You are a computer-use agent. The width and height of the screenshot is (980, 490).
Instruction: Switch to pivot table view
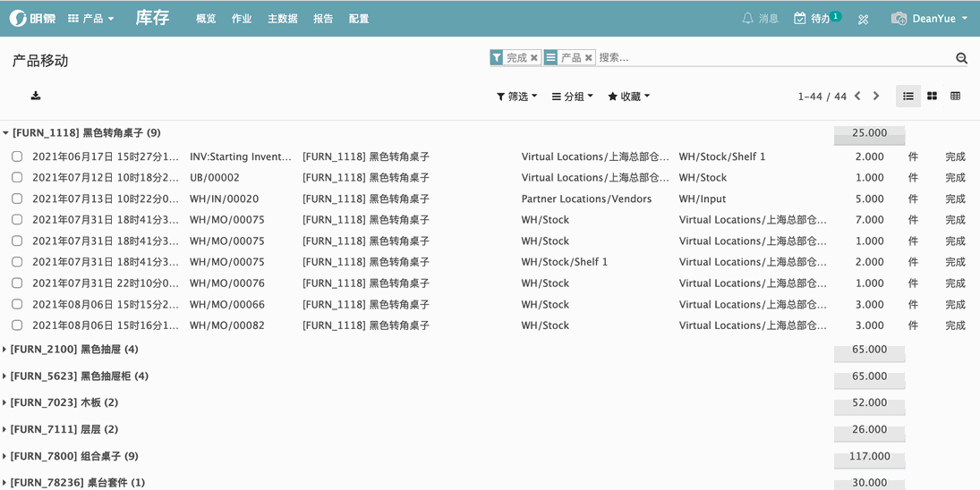[x=955, y=96]
